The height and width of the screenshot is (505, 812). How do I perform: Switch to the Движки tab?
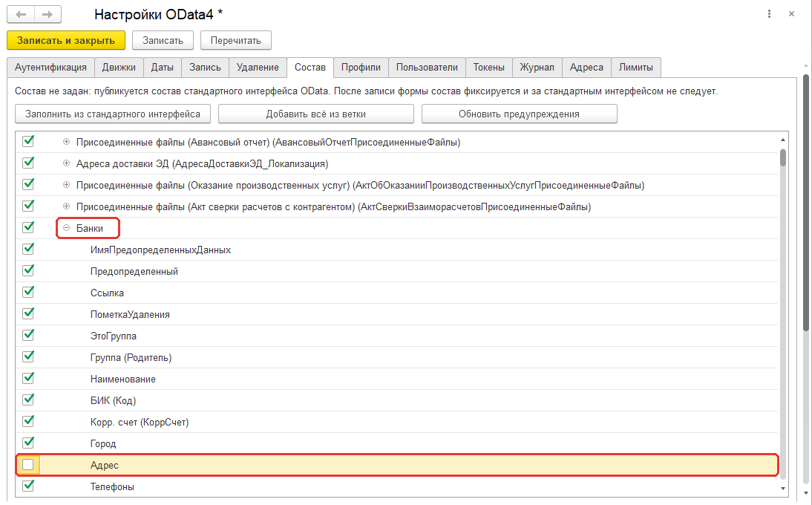pos(119,68)
